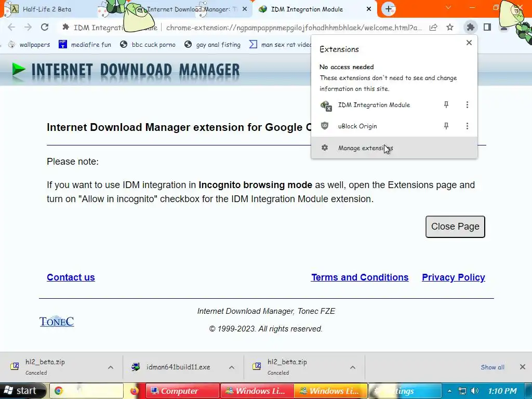
Task: Close the Internet Download Manager tab
Action: point(245,9)
